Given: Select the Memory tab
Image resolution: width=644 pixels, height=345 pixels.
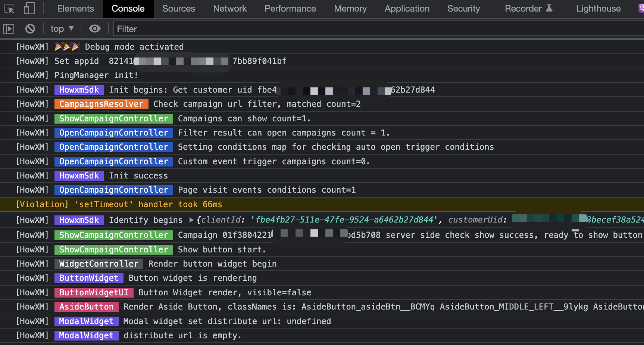Looking at the screenshot, I should 350,9.
